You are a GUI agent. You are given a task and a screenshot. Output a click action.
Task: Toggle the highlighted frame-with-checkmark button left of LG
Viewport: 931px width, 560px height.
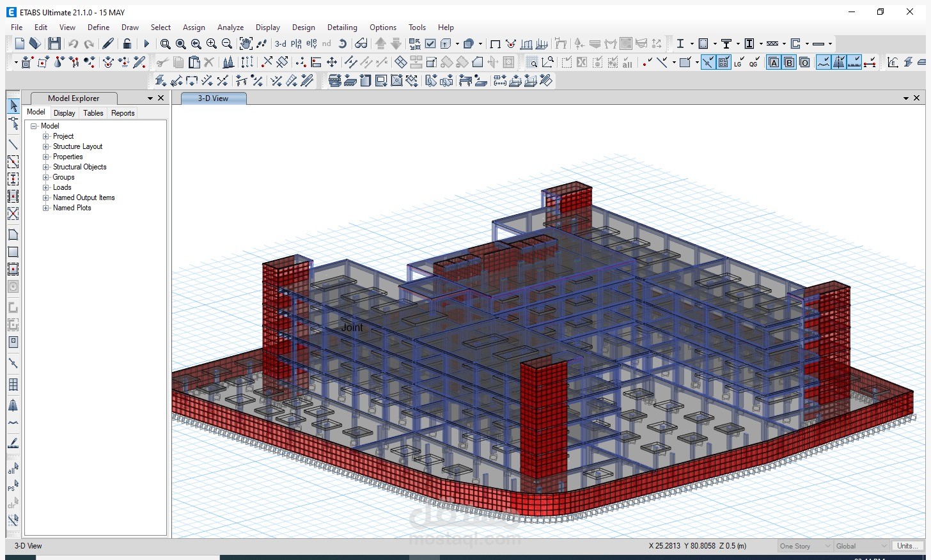pyautogui.click(x=724, y=62)
